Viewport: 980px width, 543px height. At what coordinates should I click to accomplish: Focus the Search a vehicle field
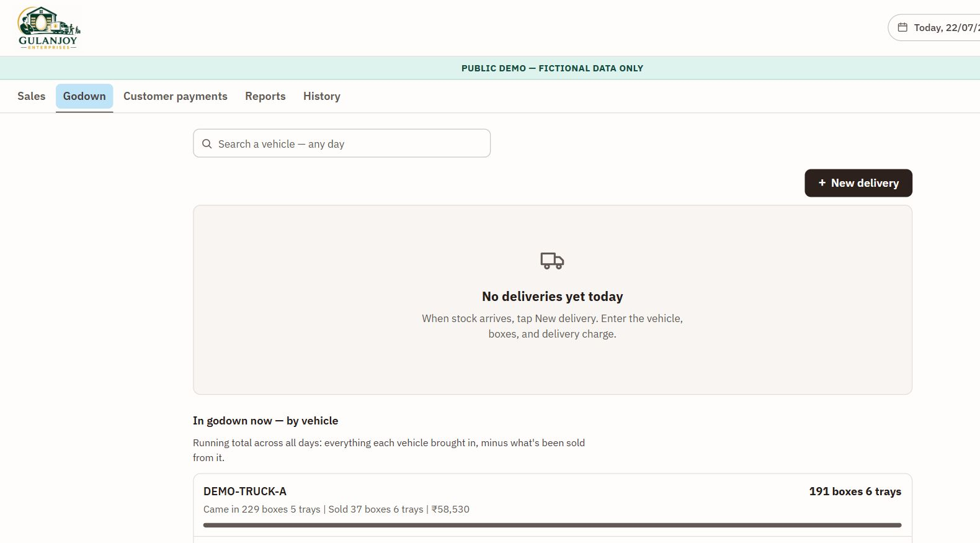click(x=342, y=143)
